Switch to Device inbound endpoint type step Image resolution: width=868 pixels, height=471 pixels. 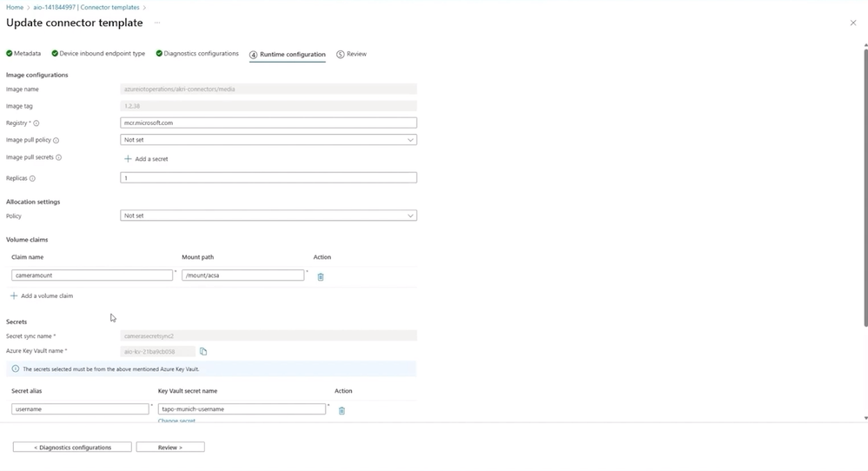pos(98,54)
